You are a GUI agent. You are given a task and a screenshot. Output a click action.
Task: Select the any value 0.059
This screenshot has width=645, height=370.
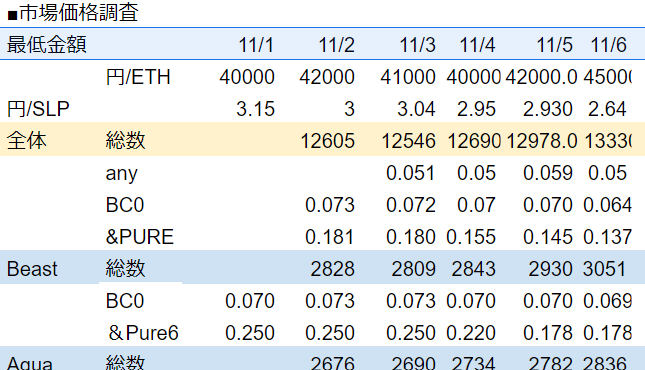point(548,173)
